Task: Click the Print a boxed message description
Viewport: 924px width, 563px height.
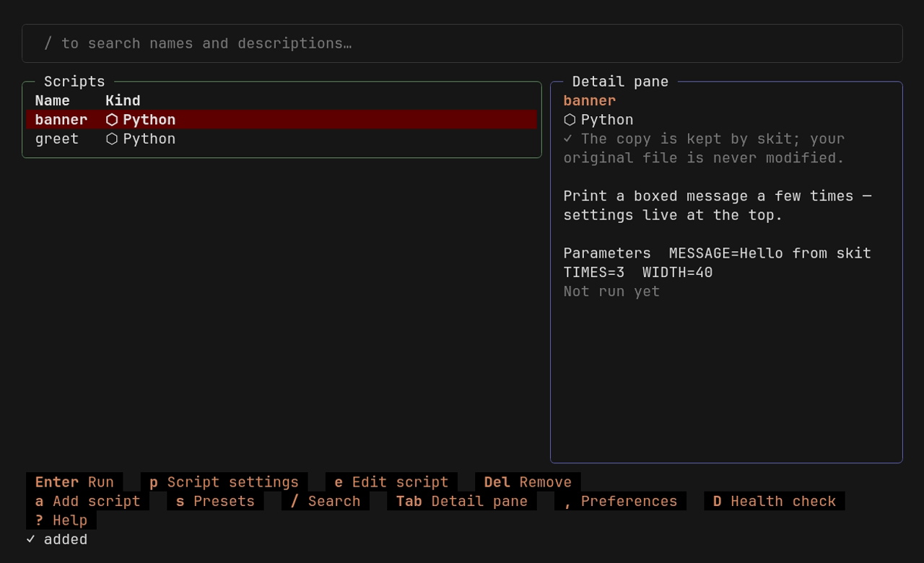Action: (718, 206)
